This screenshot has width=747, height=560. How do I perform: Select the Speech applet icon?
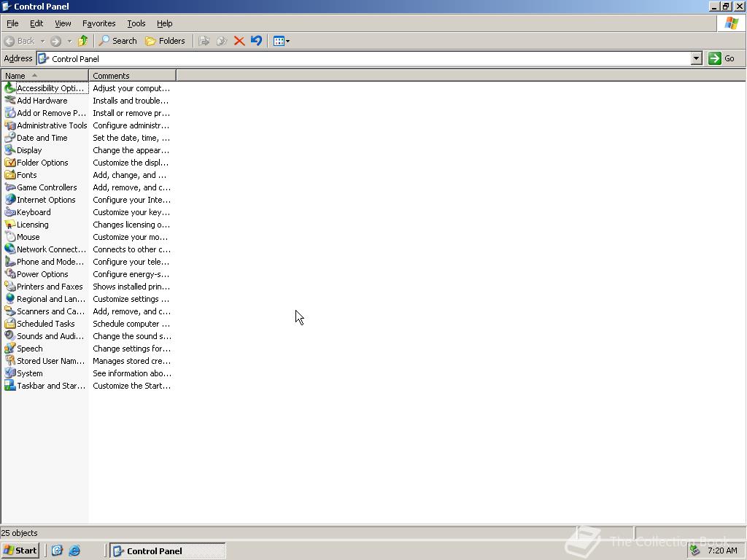coord(9,348)
